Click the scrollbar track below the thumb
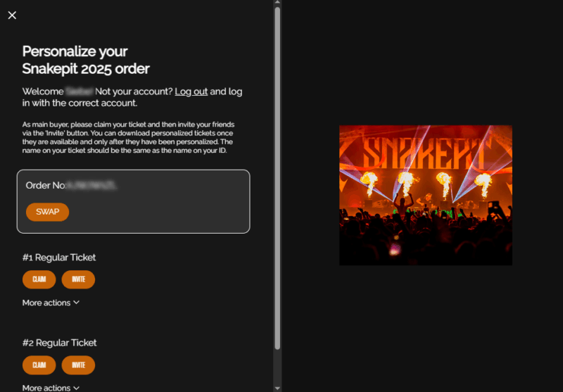The image size is (563, 392). (277, 366)
